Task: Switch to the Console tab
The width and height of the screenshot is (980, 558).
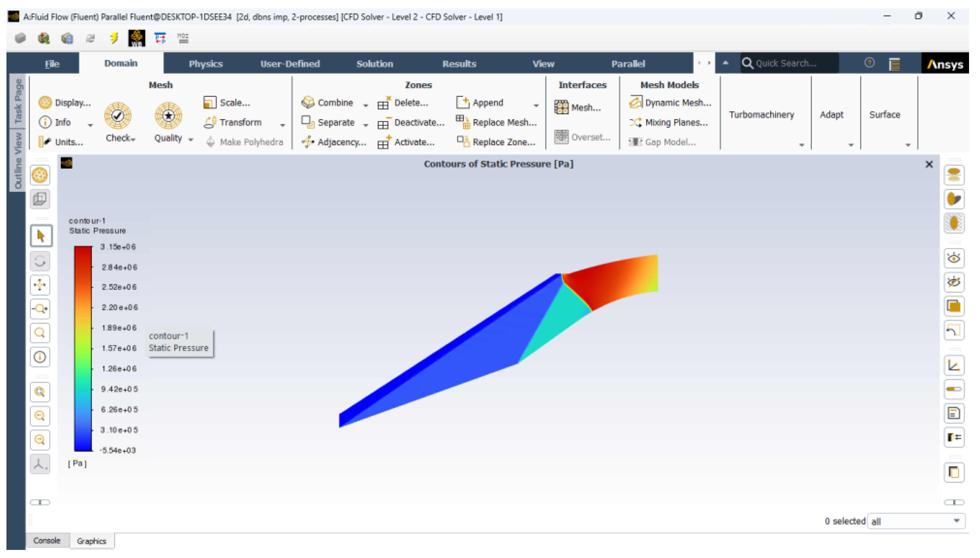Action: click(x=47, y=540)
